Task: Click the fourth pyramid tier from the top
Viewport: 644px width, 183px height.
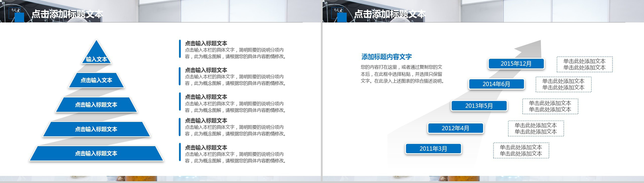Action: tap(97, 129)
